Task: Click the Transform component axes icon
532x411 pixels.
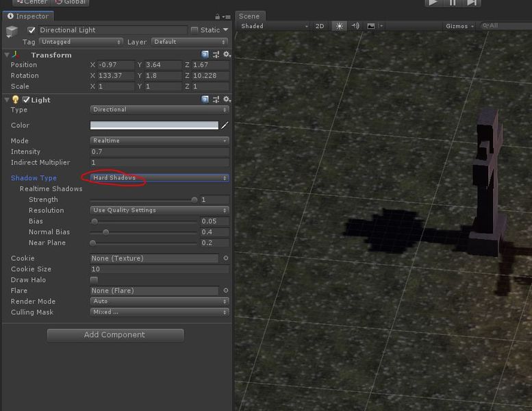Action: pyautogui.click(x=16, y=55)
